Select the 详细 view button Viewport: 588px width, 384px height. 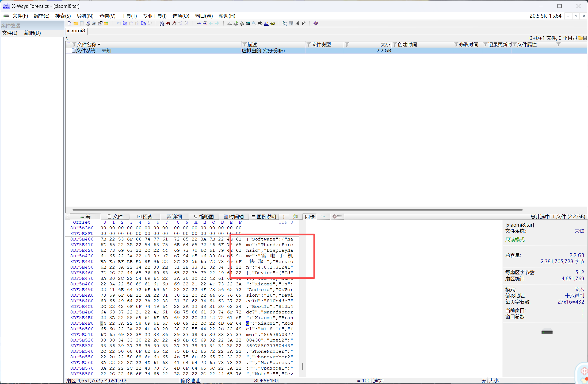(174, 216)
